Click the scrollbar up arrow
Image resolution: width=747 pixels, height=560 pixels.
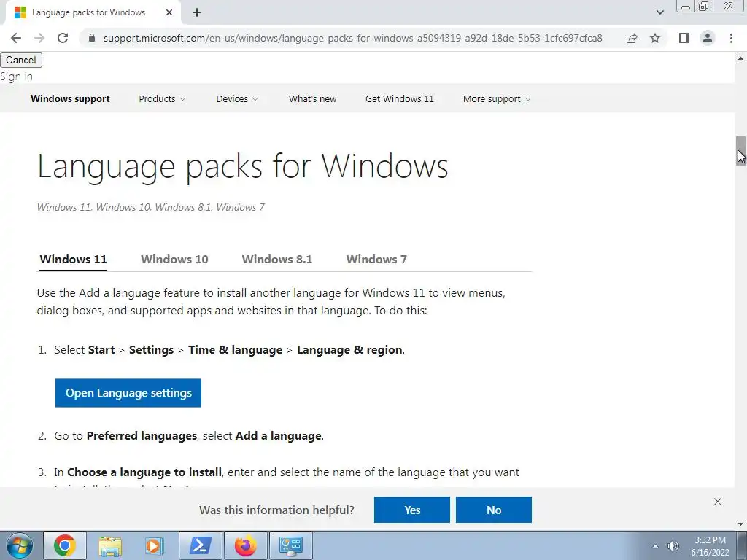(740, 59)
